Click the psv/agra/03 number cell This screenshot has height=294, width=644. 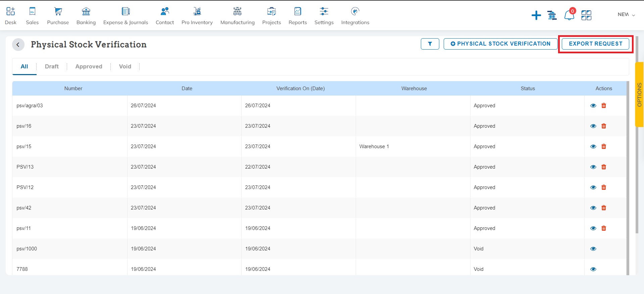[70, 106]
